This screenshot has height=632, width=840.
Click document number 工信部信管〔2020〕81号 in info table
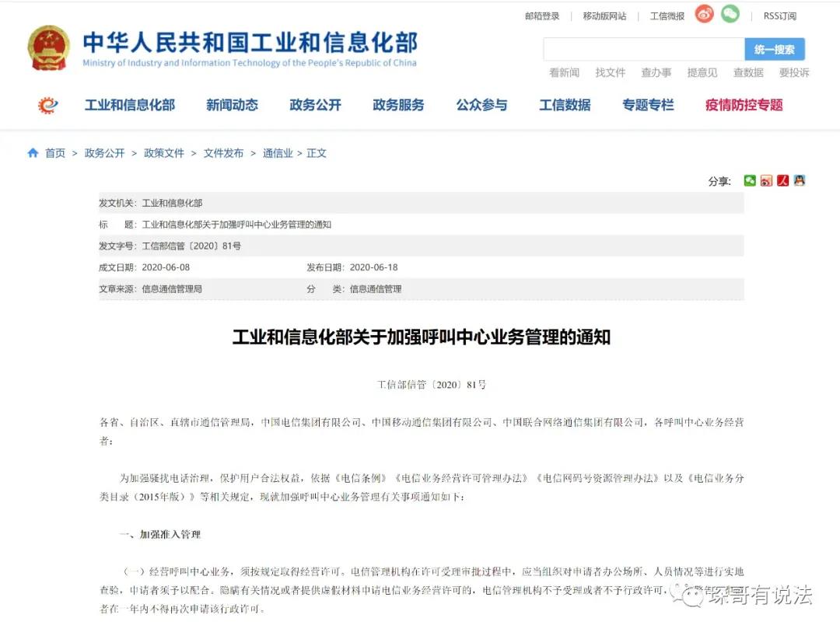tap(191, 246)
